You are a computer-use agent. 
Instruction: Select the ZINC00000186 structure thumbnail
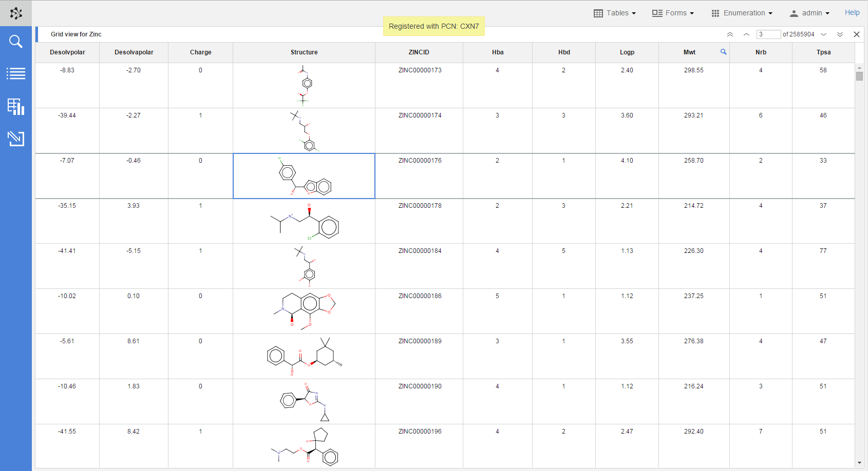[x=304, y=311]
